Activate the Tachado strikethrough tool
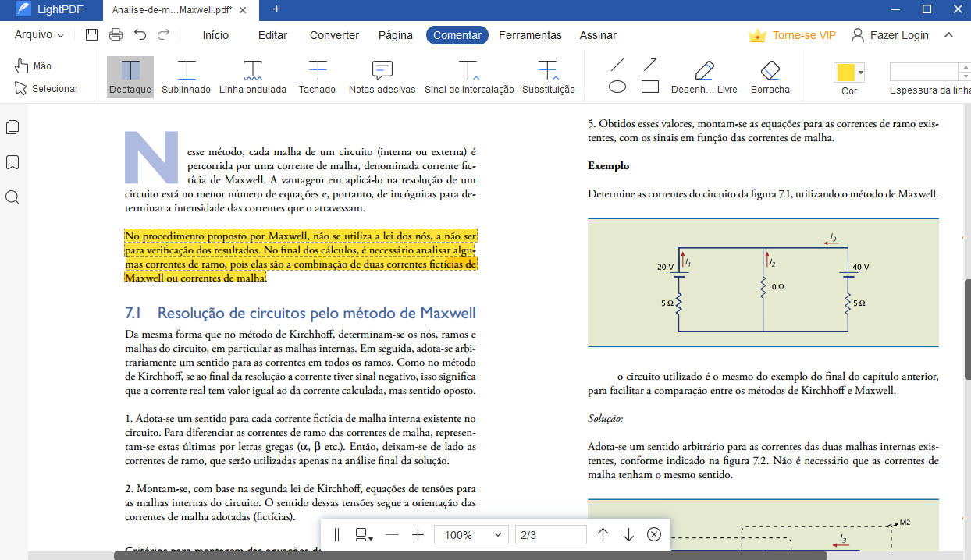Screen dimensions: 971x560 click(317, 76)
